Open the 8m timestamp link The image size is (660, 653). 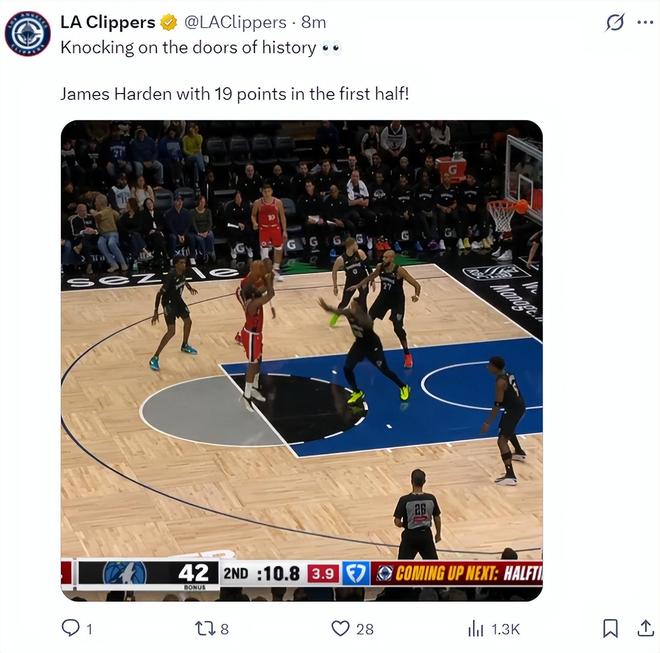[x=313, y=22]
